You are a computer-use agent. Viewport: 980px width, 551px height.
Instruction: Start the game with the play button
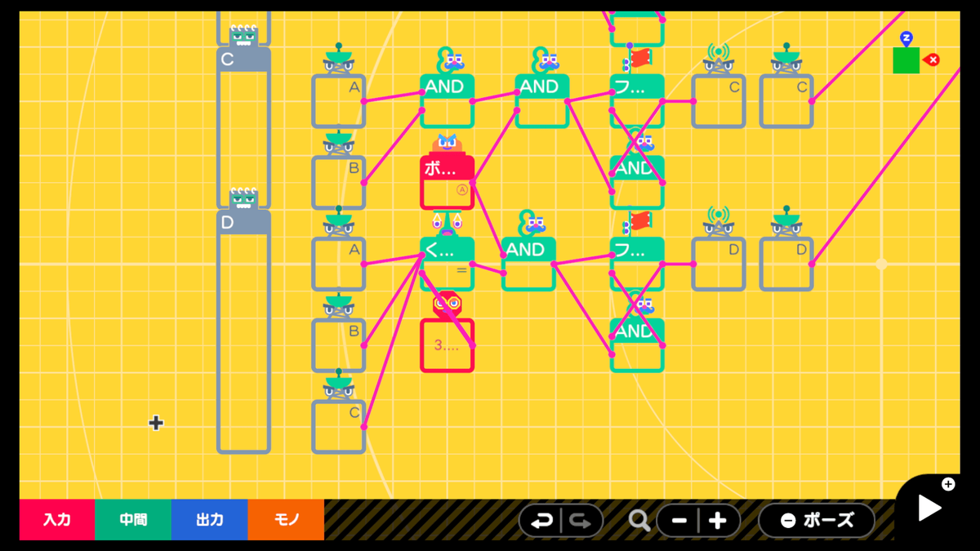pyautogui.click(x=929, y=508)
